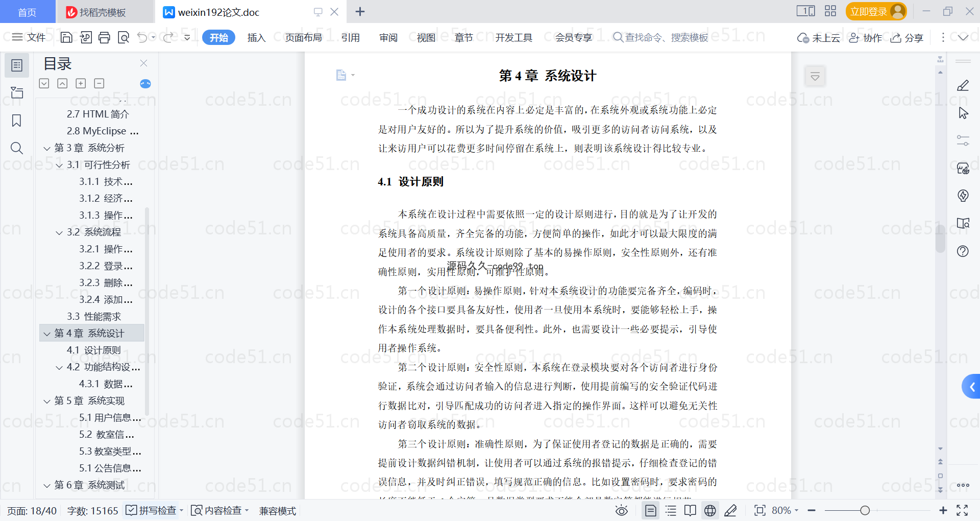Open the 文件 file menu
980x521 pixels.
click(29, 37)
